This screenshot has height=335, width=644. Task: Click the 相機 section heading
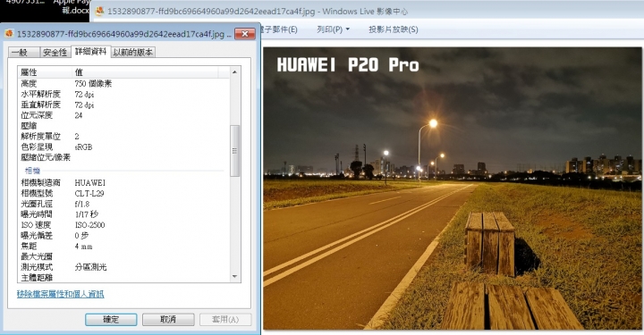click(x=32, y=170)
